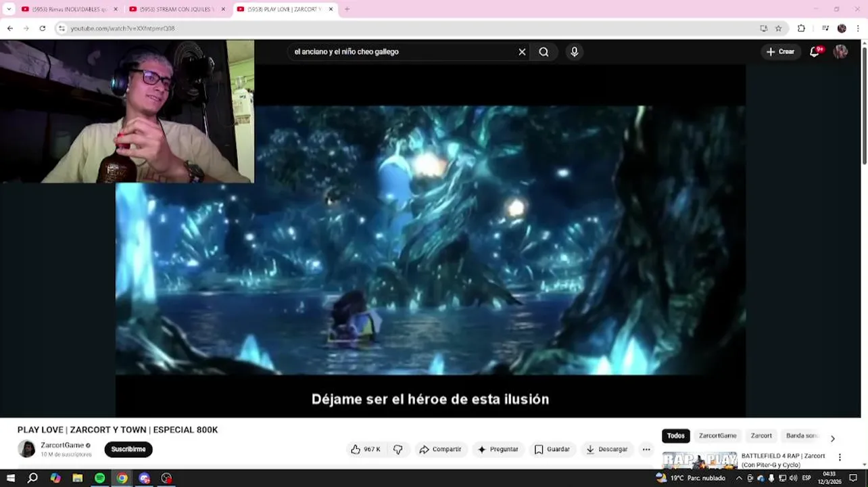The image size is (868, 487).
Task: View site information icon in address bar
Action: click(62, 28)
